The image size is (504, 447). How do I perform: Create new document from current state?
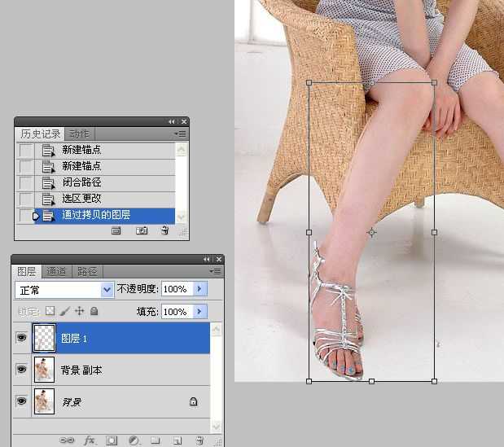coord(116,230)
